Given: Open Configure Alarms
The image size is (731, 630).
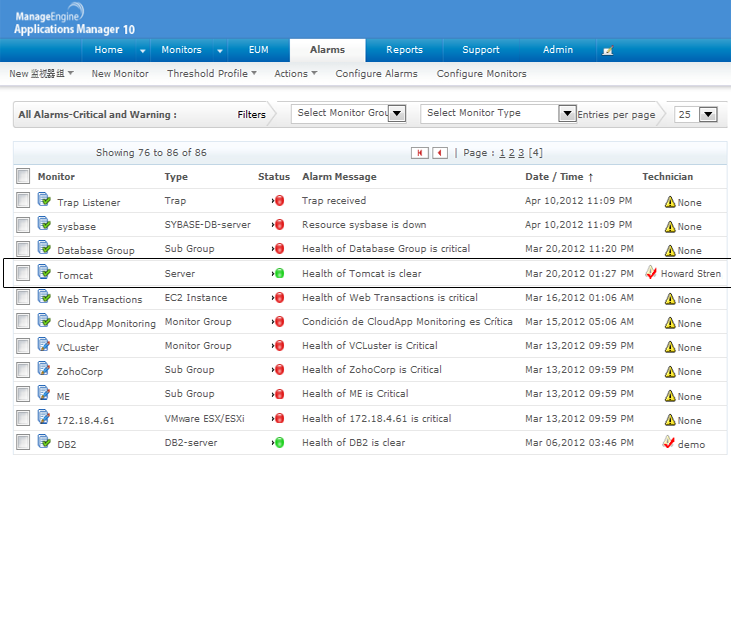Looking at the screenshot, I should click(x=376, y=74).
